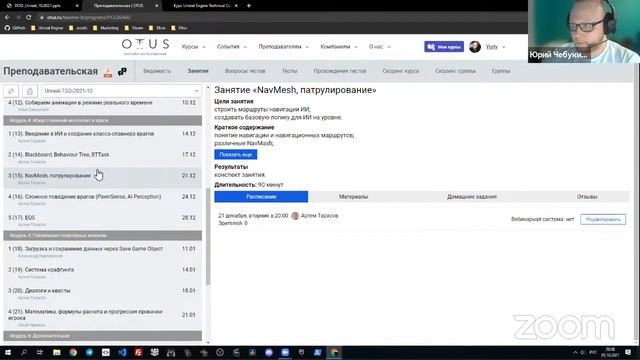This screenshot has height=360, width=640.
Task: Select lesson 1 (13) Введение в ИИ
Action: click(x=102, y=136)
